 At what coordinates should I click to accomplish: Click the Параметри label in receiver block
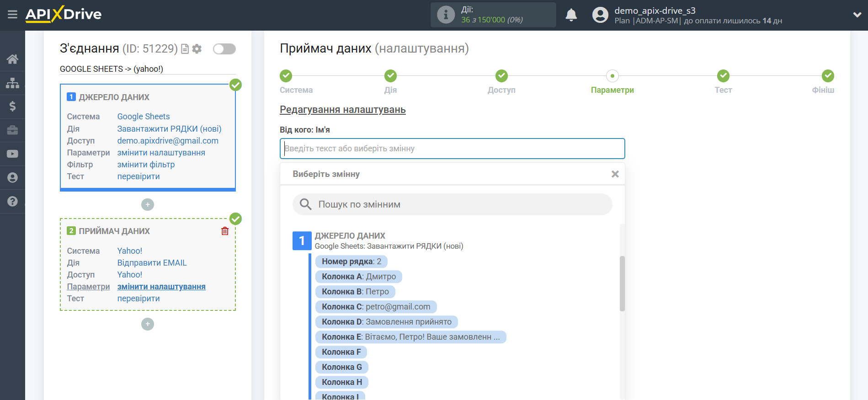click(x=88, y=287)
